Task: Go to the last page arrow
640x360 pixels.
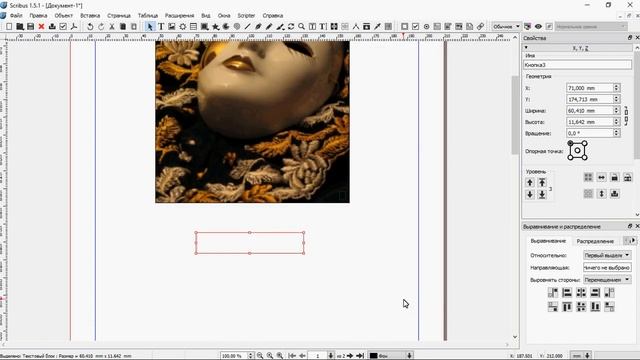Action: tap(360, 356)
